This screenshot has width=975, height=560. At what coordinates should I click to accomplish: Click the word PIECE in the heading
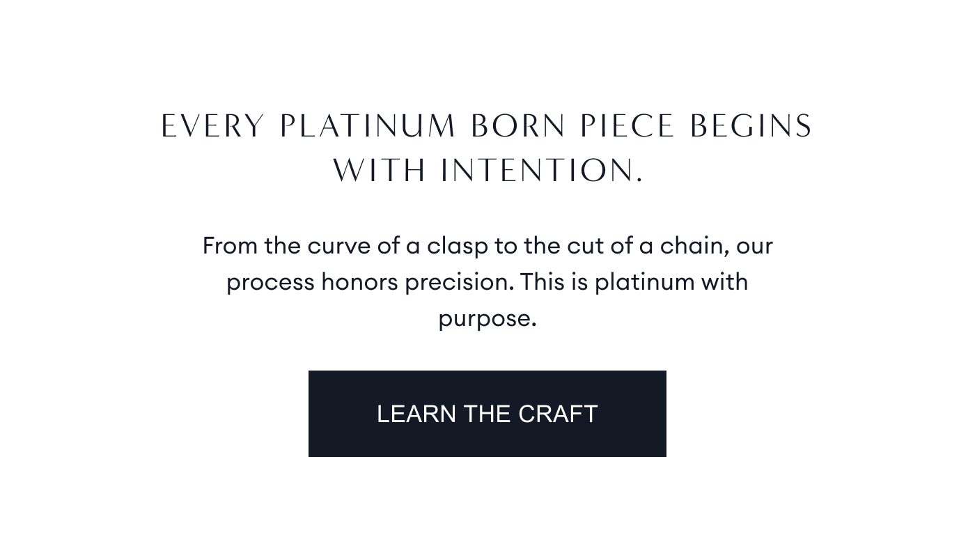tap(627, 127)
